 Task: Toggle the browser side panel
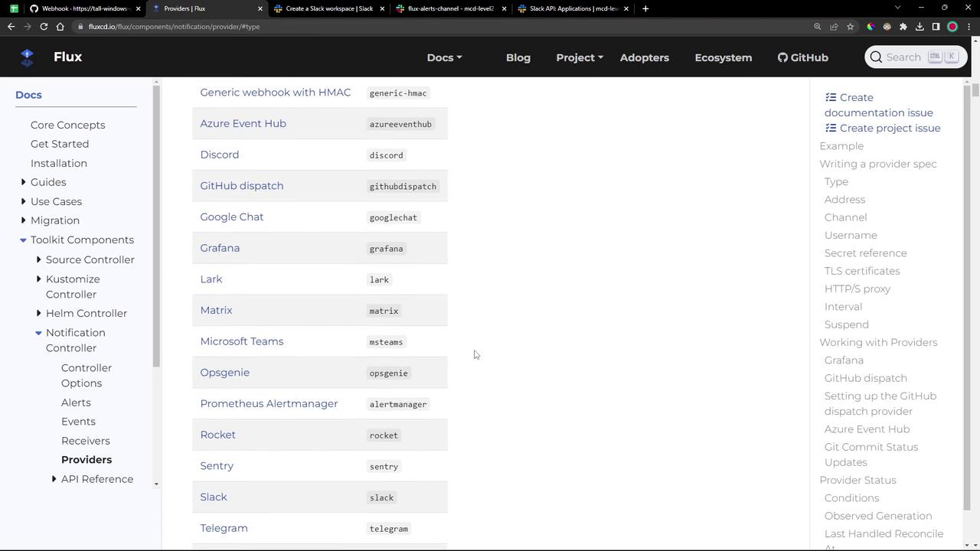coord(936,27)
